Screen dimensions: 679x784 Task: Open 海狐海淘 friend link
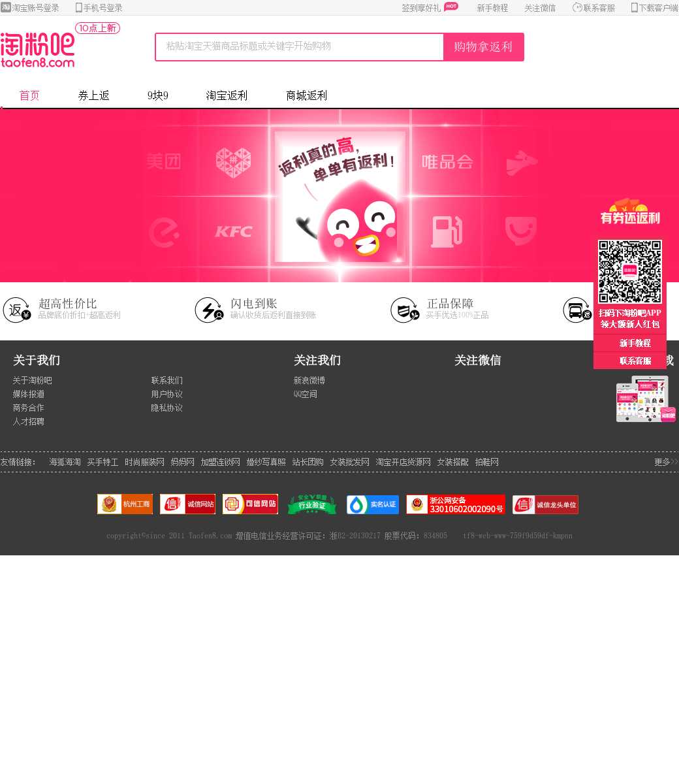point(65,462)
